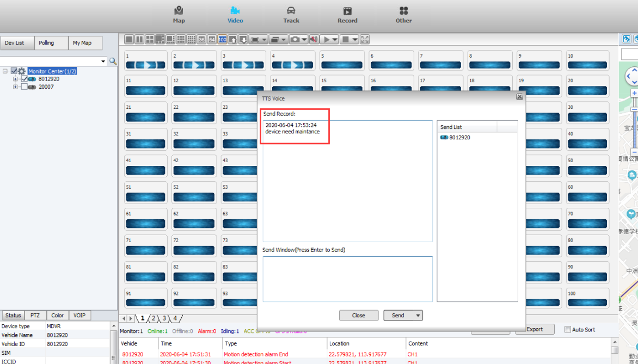The image size is (638, 364).
Task: Open the VOIP tab
Action: (79, 315)
